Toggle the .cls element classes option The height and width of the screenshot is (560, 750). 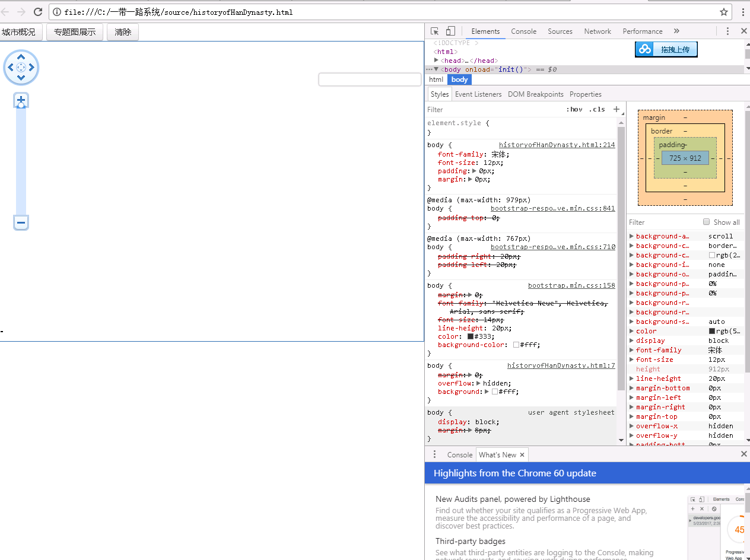(x=597, y=109)
